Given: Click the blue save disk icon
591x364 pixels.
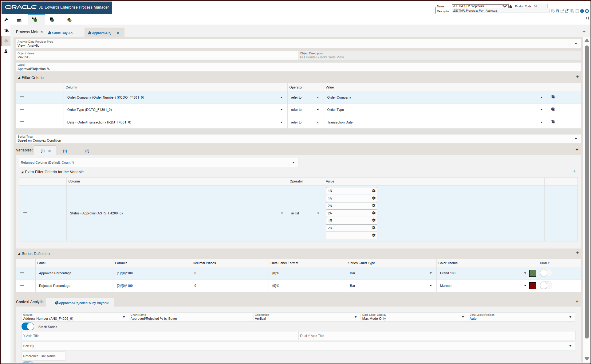Looking at the screenshot, I should tap(557, 11).
